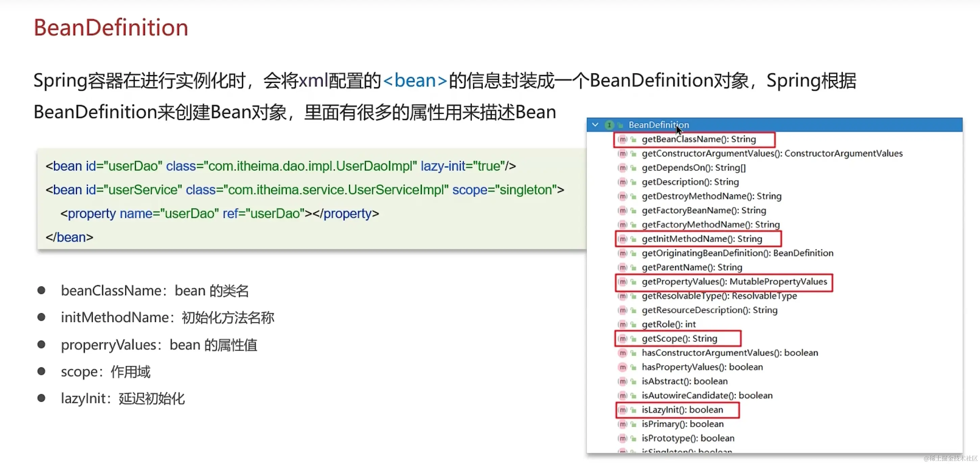Click the userService bean line in the XML snippet
980x464 pixels.
304,190
